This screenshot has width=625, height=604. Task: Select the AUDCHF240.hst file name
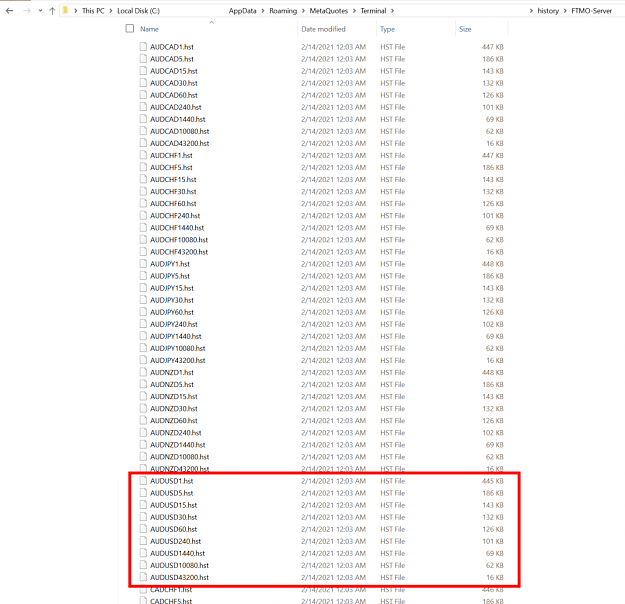175,216
